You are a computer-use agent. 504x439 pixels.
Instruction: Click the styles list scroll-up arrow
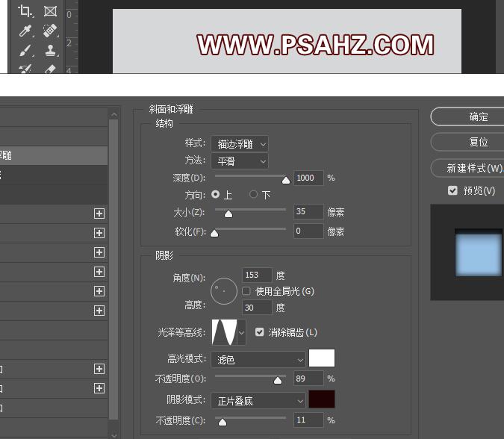113,114
